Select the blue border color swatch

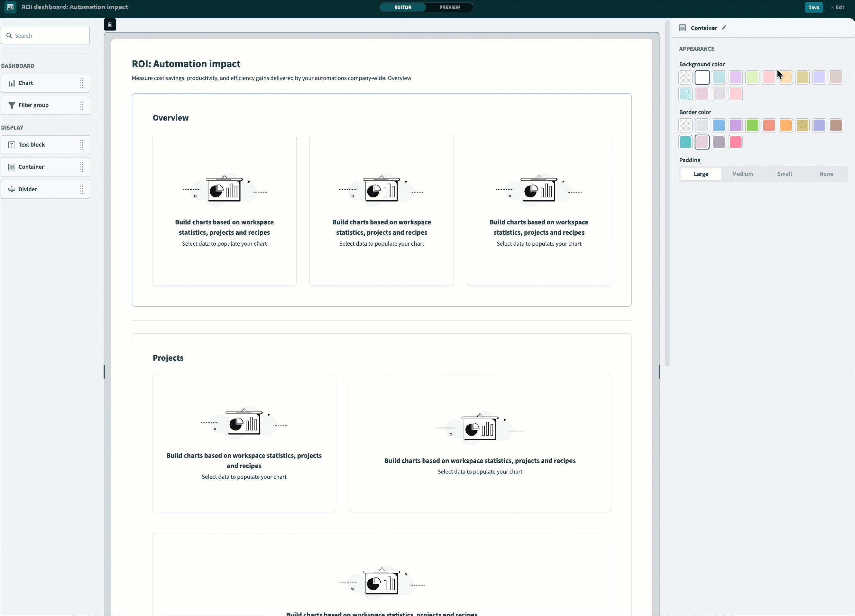[x=719, y=125]
